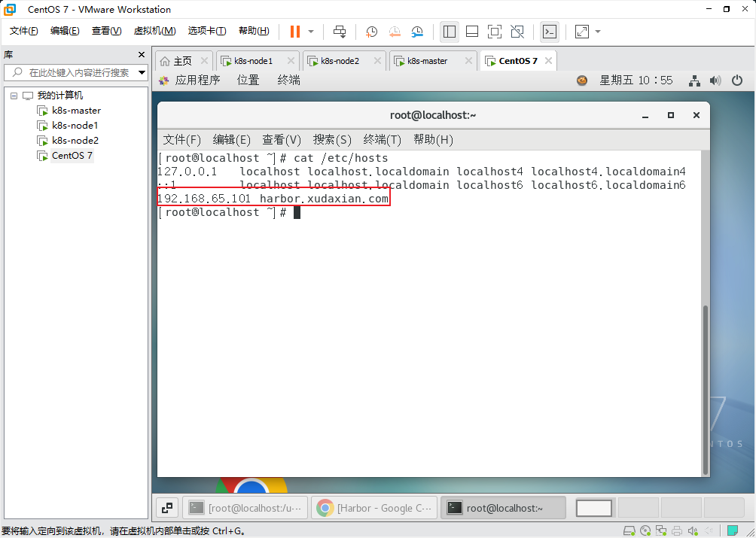The height and width of the screenshot is (538, 756).
Task: Toggle Unity mode icon in toolbar
Action: click(517, 32)
